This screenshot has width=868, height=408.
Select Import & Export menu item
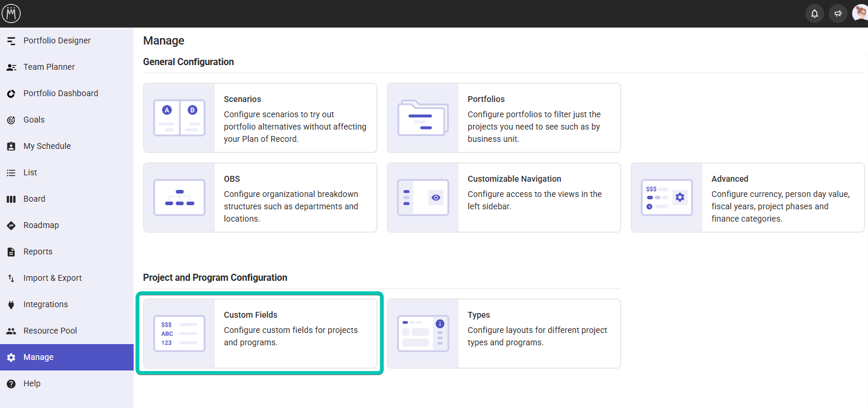tap(52, 278)
